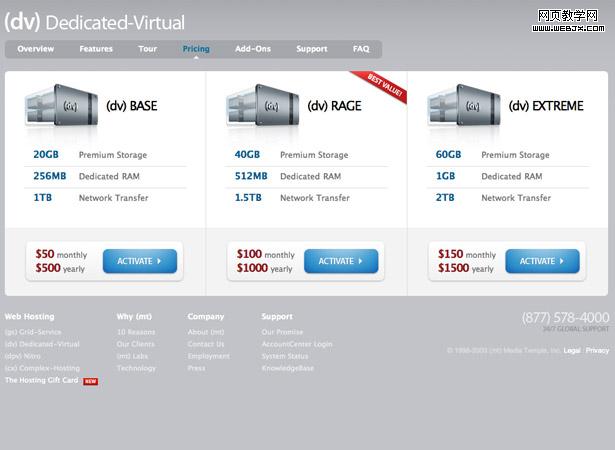
Task: Visit the KnowledgeBase footer link
Action: 288,368
